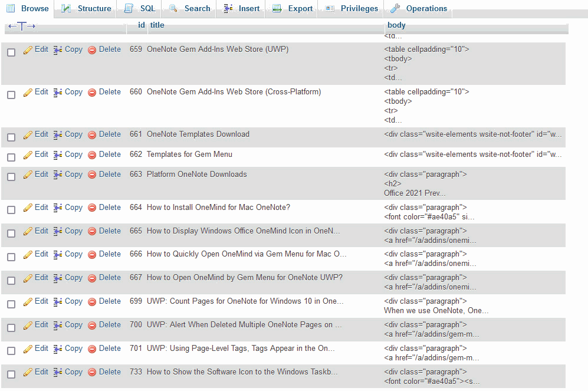
Task: Click the Copy link for row 699
Action: click(x=74, y=301)
